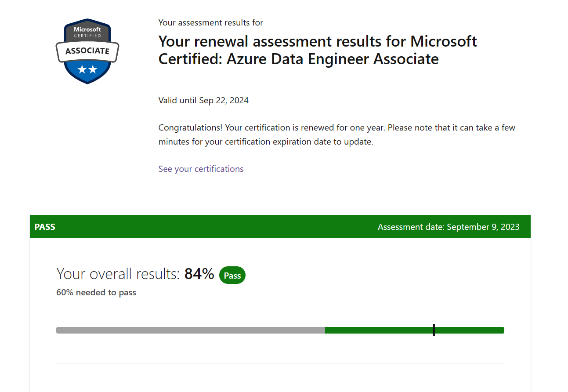Image resolution: width=568 pixels, height=392 pixels.
Task: Click the Microsoft Certified label inside the badge
Action: [87, 32]
